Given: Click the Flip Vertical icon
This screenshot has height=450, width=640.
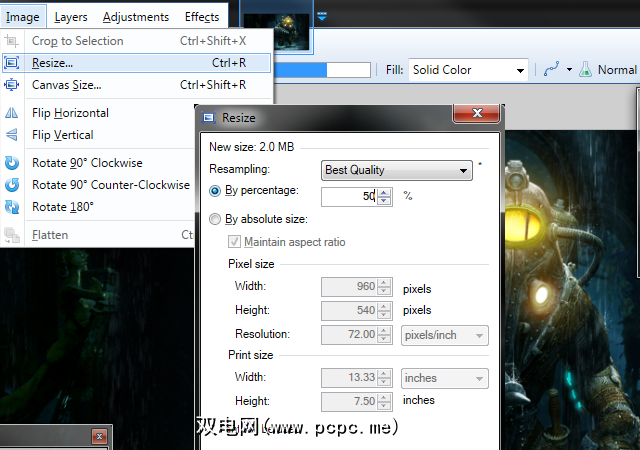Looking at the screenshot, I should pyautogui.click(x=11, y=135).
